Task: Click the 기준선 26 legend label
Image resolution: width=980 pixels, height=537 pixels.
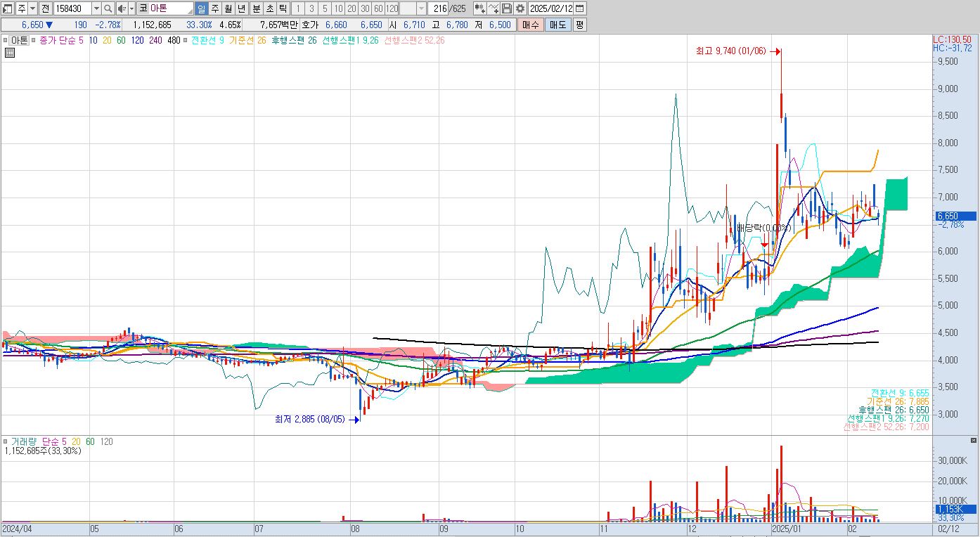Action: pyautogui.click(x=247, y=40)
